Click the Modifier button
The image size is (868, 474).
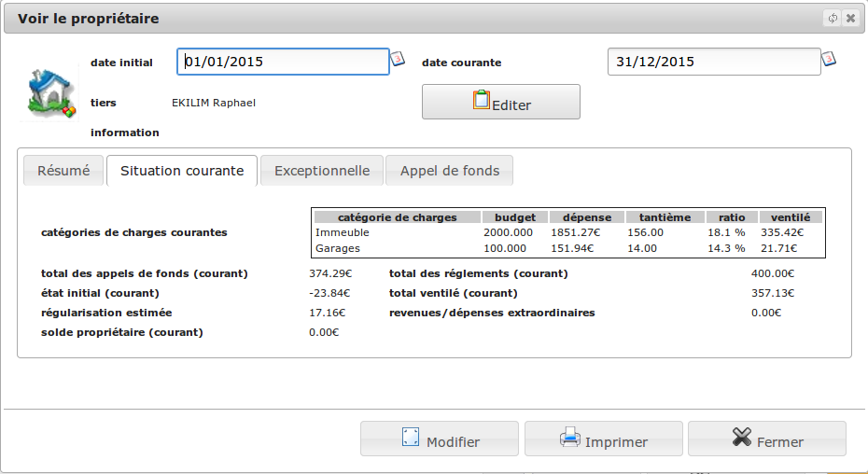point(440,439)
